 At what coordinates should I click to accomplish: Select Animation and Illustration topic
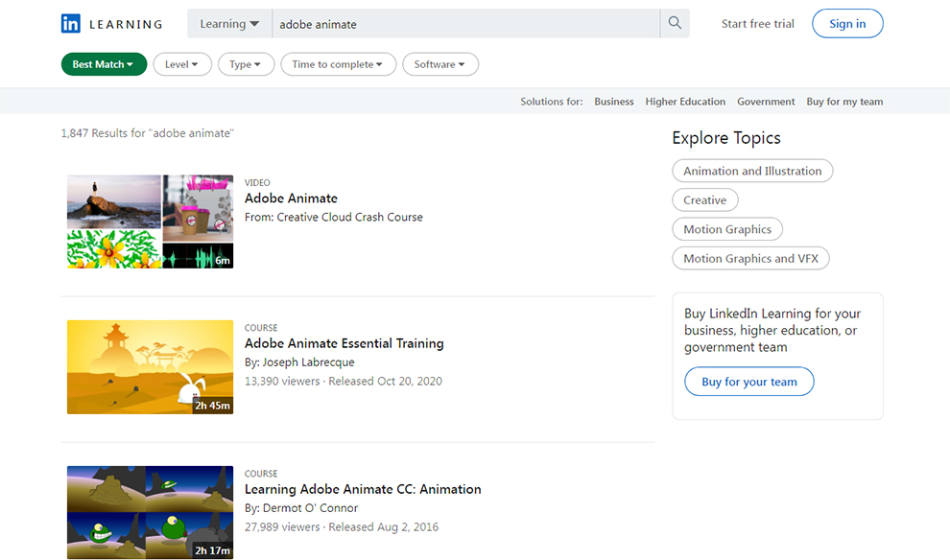(x=752, y=171)
